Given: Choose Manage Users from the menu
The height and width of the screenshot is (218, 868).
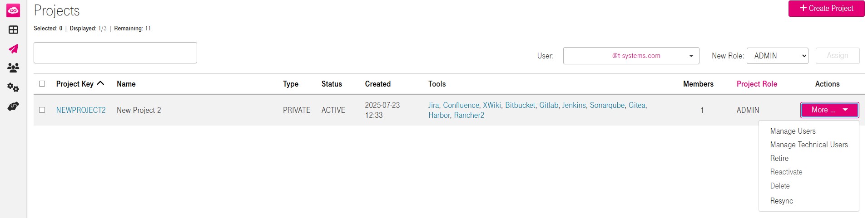Looking at the screenshot, I should click(x=793, y=131).
